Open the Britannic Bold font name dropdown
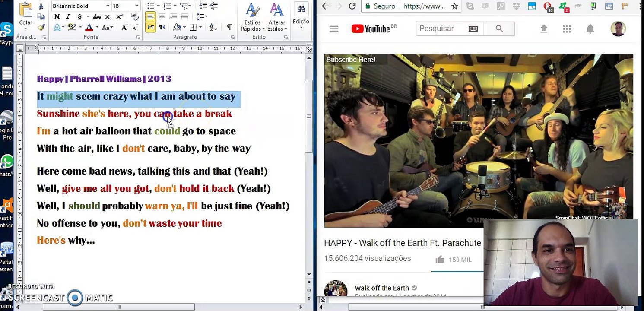 108,6
